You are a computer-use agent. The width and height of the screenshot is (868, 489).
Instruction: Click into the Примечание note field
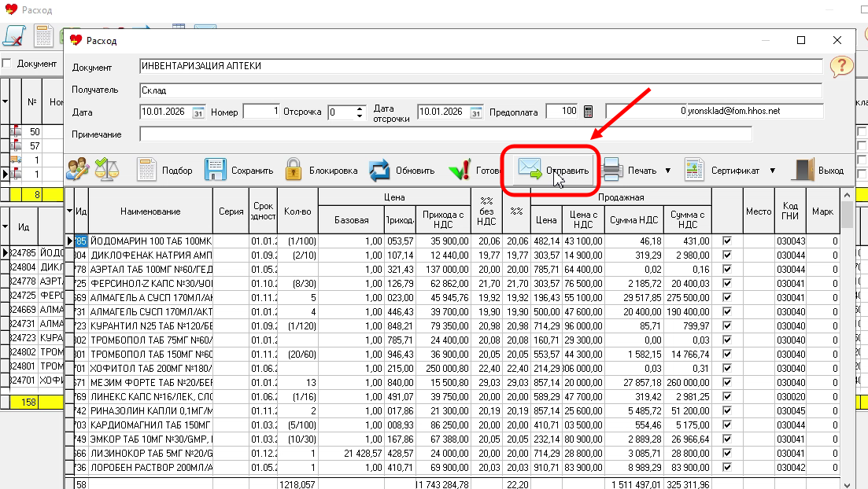click(445, 134)
